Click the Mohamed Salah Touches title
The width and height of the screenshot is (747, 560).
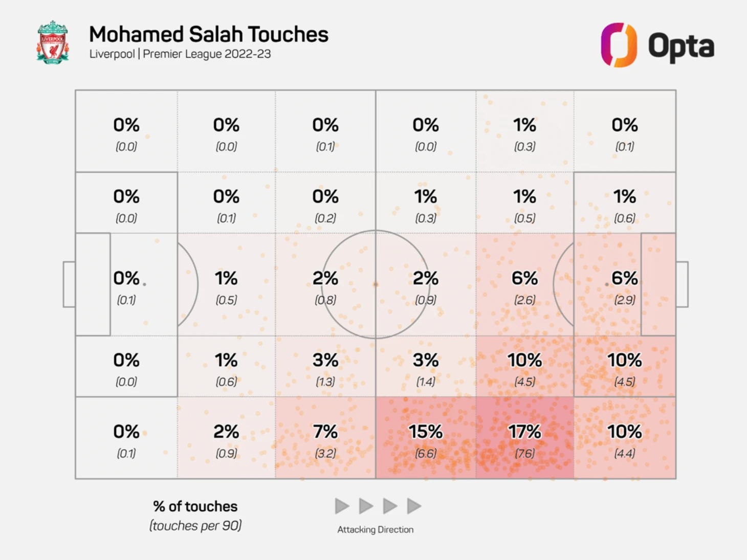coord(209,34)
